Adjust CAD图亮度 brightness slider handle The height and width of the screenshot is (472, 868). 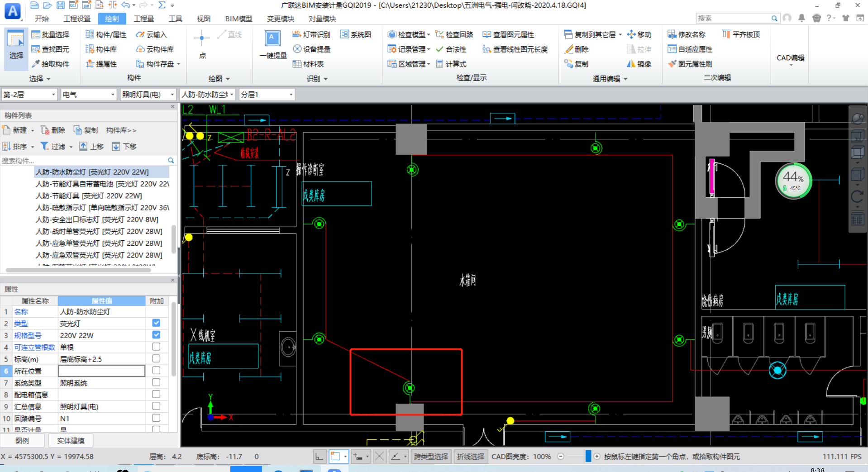tap(588, 456)
